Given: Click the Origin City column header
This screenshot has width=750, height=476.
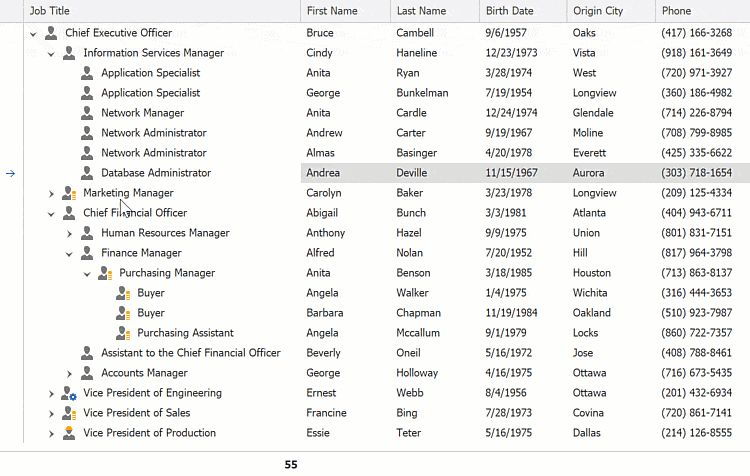Looking at the screenshot, I should 609,11.
